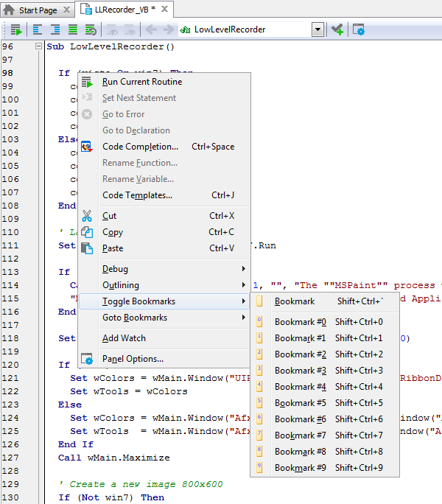The image size is (442, 504).
Task: Expand the Debug submenu
Action: pos(115,269)
